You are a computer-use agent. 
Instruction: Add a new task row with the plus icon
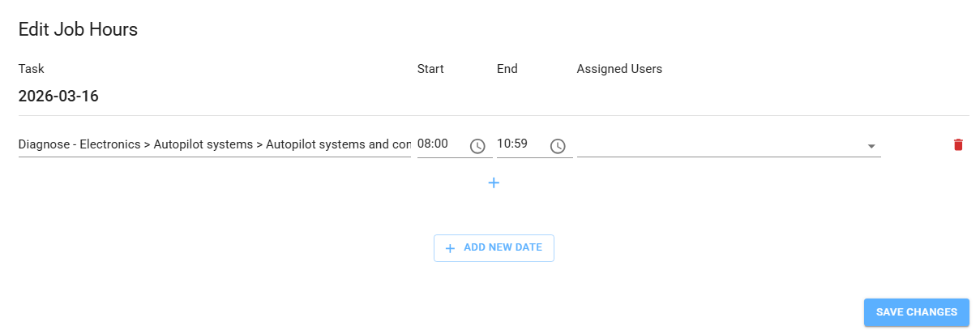494,183
